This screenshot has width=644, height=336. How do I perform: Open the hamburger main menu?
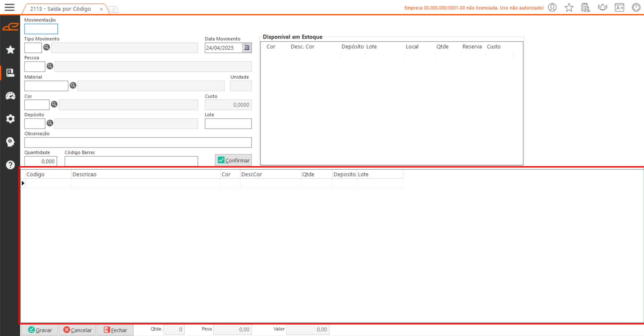click(x=9, y=7)
